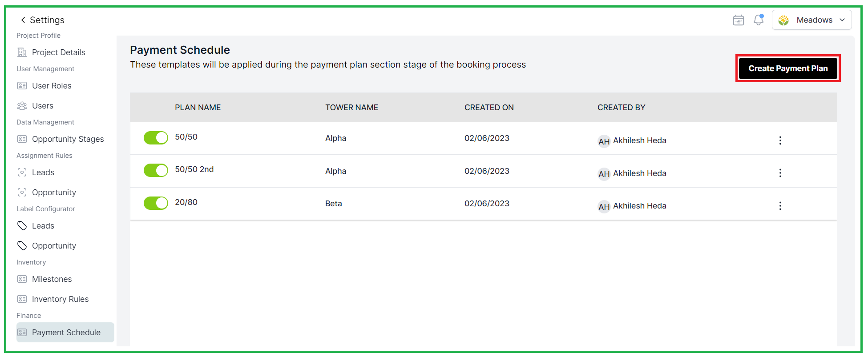The width and height of the screenshot is (868, 357).
Task: Disable the 20/80 payment plan toggle
Action: point(156,203)
